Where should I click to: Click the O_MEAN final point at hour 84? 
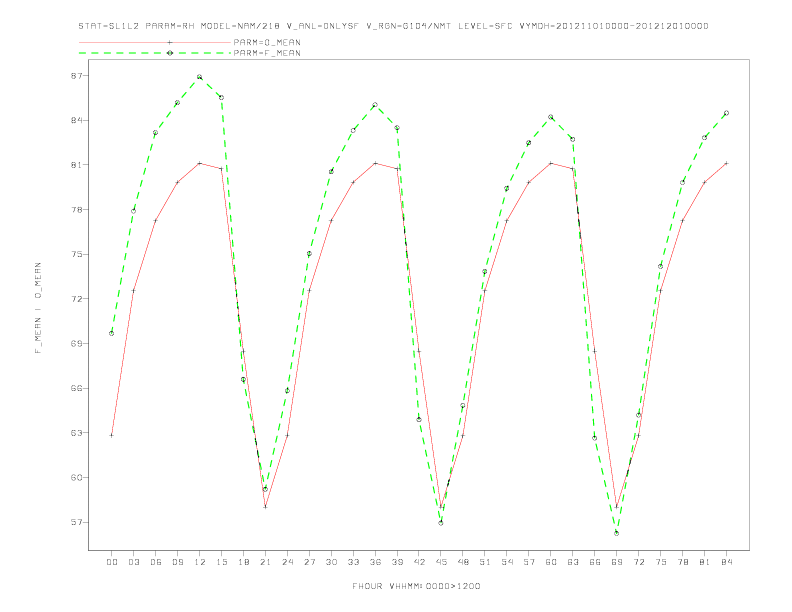point(726,164)
